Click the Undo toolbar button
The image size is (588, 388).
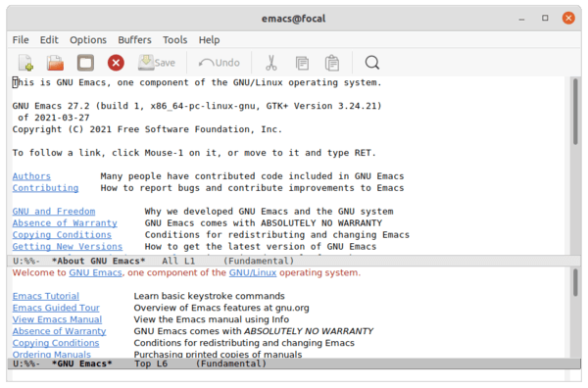(219, 63)
